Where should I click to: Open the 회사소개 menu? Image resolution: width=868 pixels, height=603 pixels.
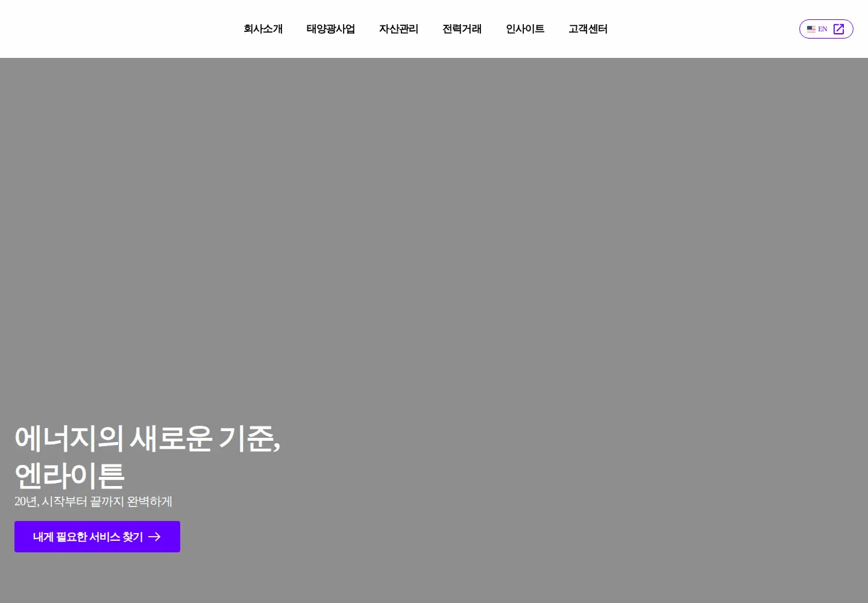point(263,29)
